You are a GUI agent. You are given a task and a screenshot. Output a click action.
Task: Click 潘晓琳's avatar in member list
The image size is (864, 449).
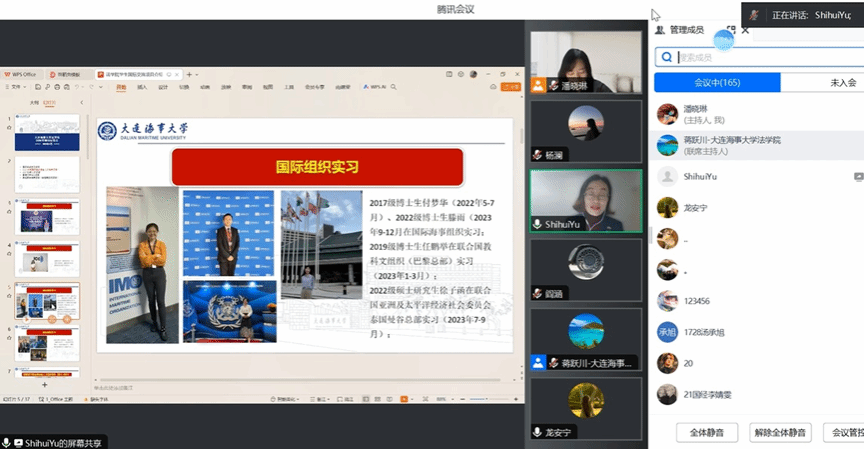(x=667, y=113)
